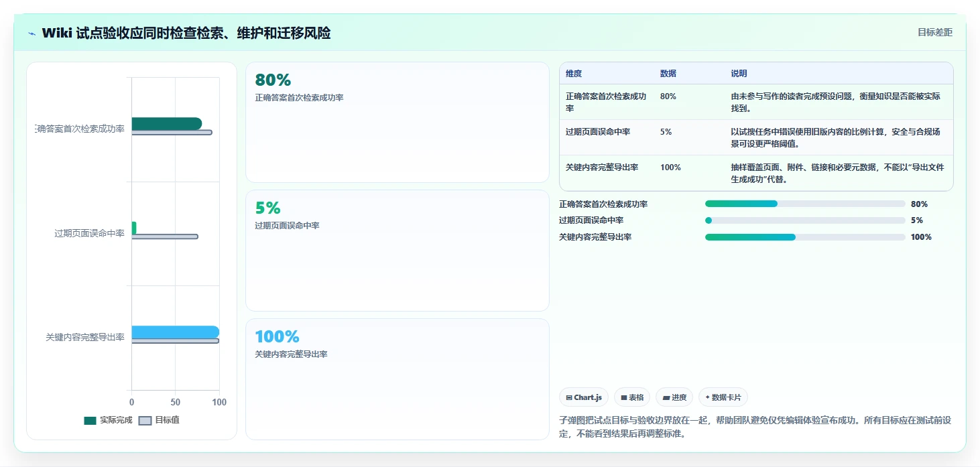
Task: Click the "数据" table column header
Action: (668, 74)
